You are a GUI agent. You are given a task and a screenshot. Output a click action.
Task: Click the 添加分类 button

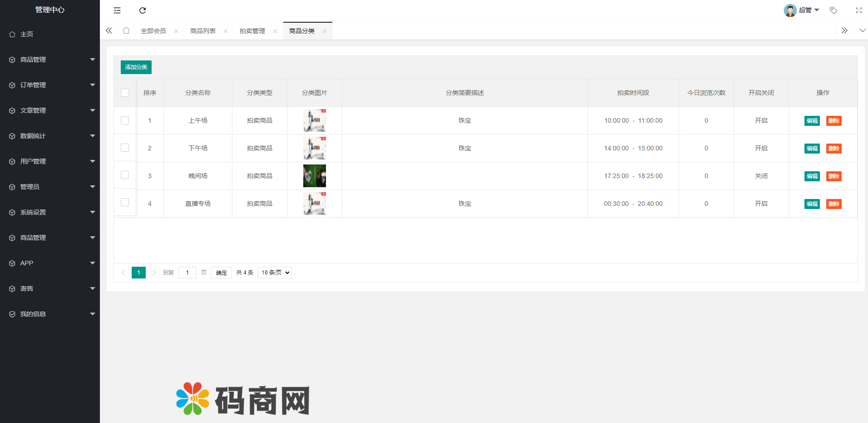(136, 67)
